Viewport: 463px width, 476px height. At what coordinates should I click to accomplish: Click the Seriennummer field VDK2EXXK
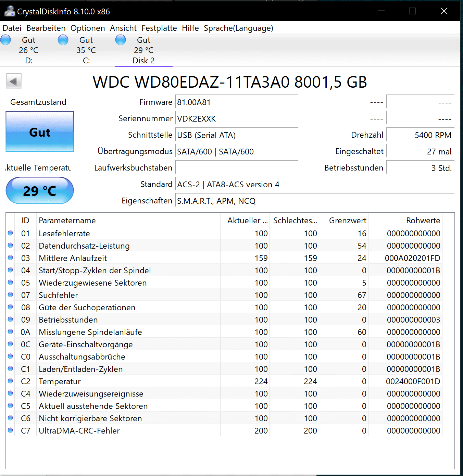[x=237, y=119]
